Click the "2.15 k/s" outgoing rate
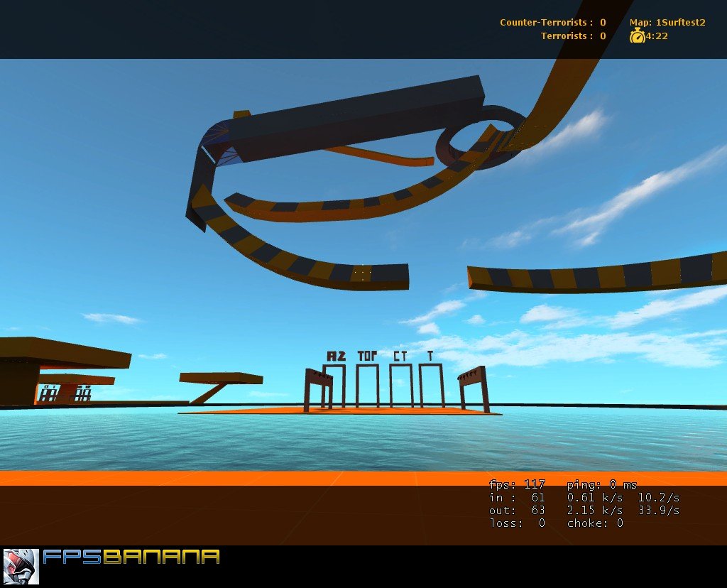Viewport: 727px width, 588px height. pyautogui.click(x=595, y=511)
